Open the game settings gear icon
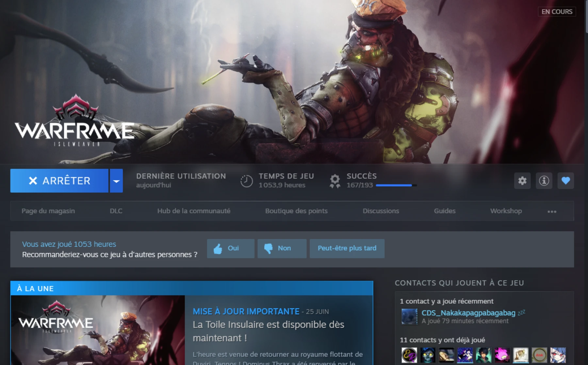Screen dimensions: 588x365 (522, 181)
